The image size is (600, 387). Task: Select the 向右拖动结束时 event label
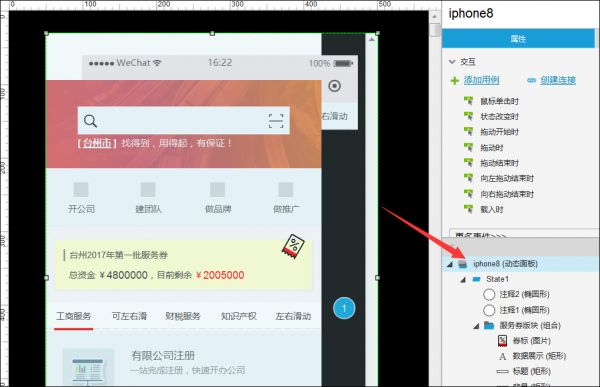pyautogui.click(x=507, y=194)
